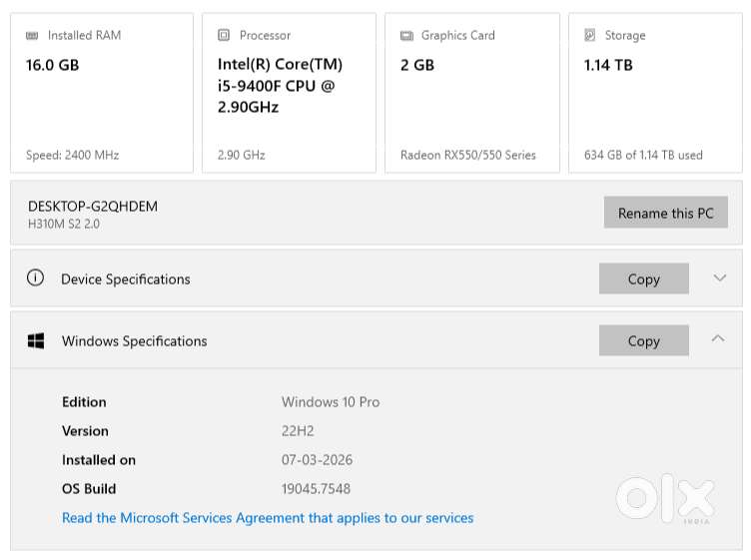Open the Microsoft Services Agreement link
The height and width of the screenshot is (560, 751).
tap(268, 518)
